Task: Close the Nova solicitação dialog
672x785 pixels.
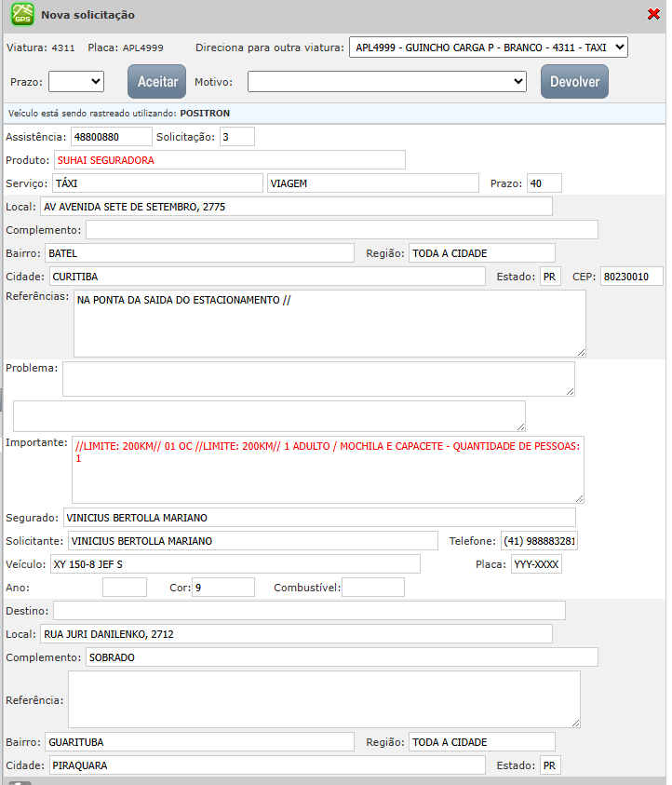Action: click(x=653, y=14)
